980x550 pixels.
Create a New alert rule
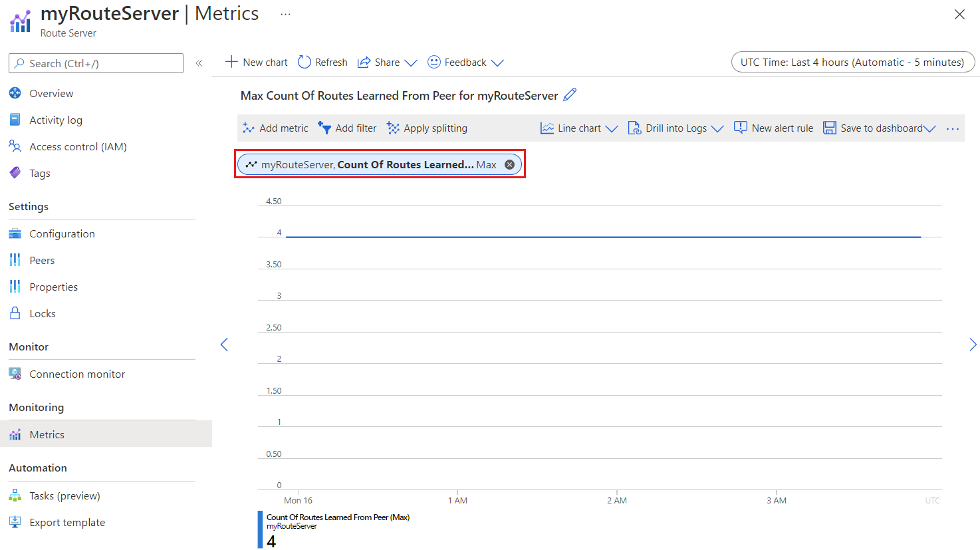click(x=773, y=128)
